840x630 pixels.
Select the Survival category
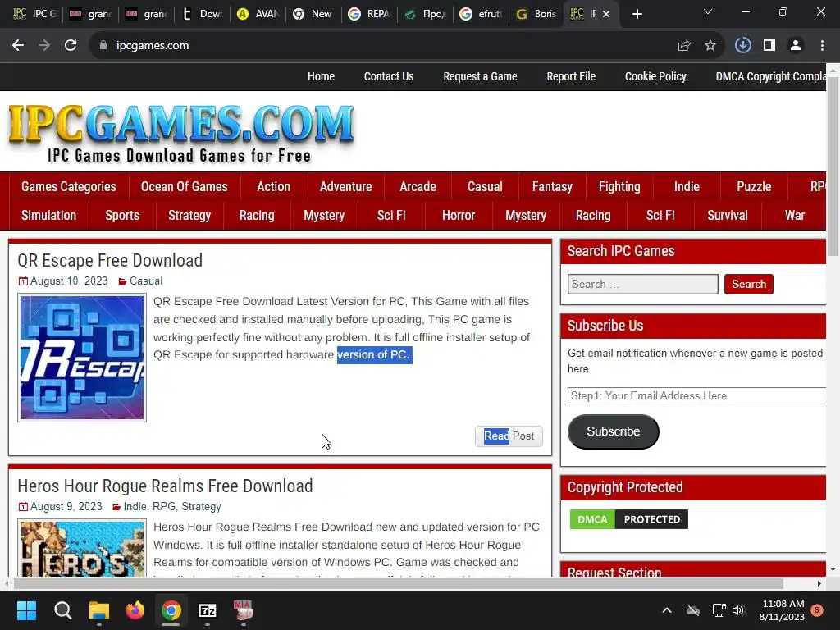click(x=727, y=216)
